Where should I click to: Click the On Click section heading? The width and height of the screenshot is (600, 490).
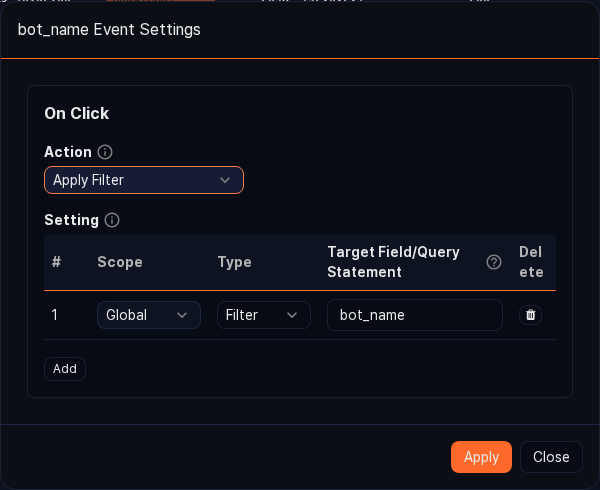[x=77, y=113]
